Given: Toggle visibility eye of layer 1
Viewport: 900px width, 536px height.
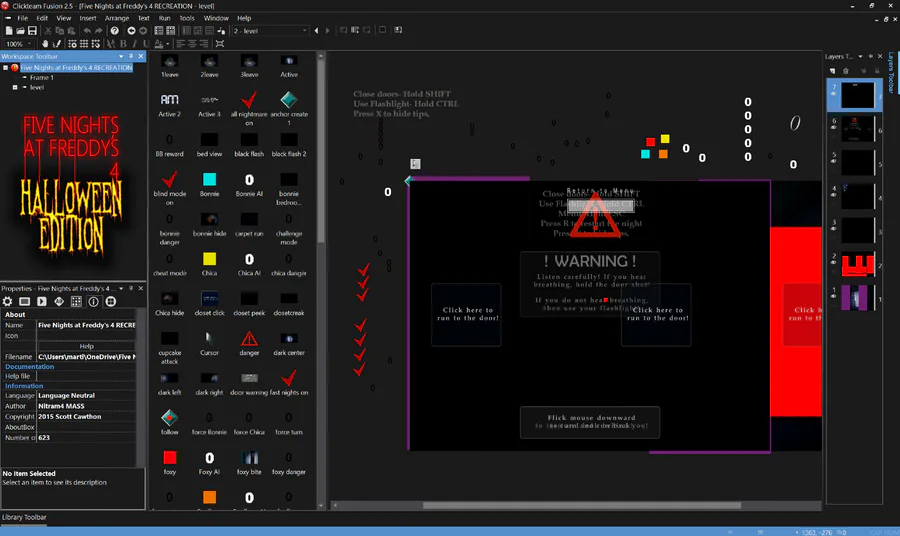Looking at the screenshot, I should tap(833, 297).
